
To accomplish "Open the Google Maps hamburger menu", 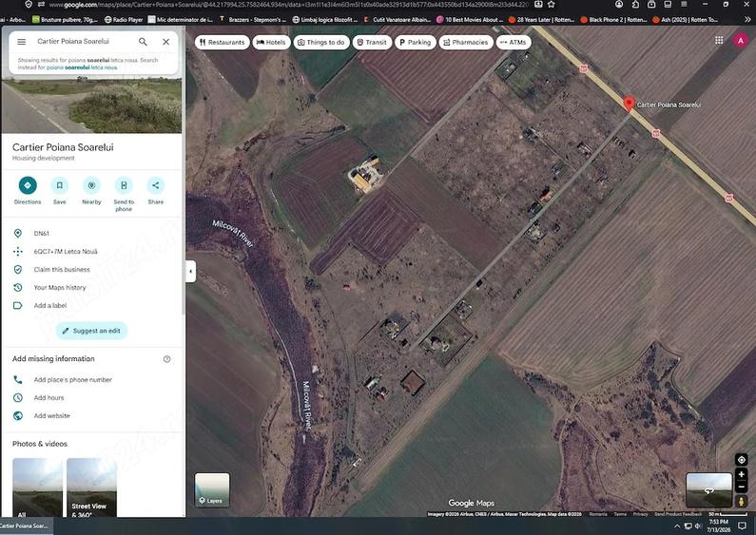I will [21, 42].
